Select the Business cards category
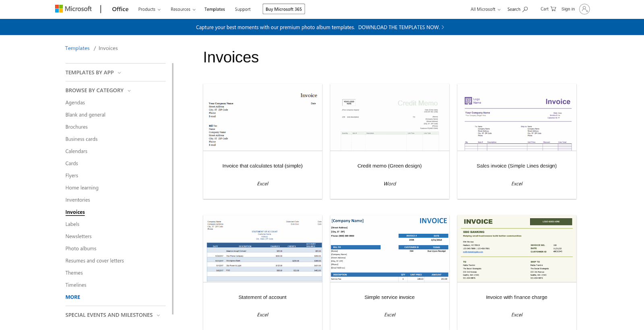The height and width of the screenshot is (330, 644). [81, 139]
